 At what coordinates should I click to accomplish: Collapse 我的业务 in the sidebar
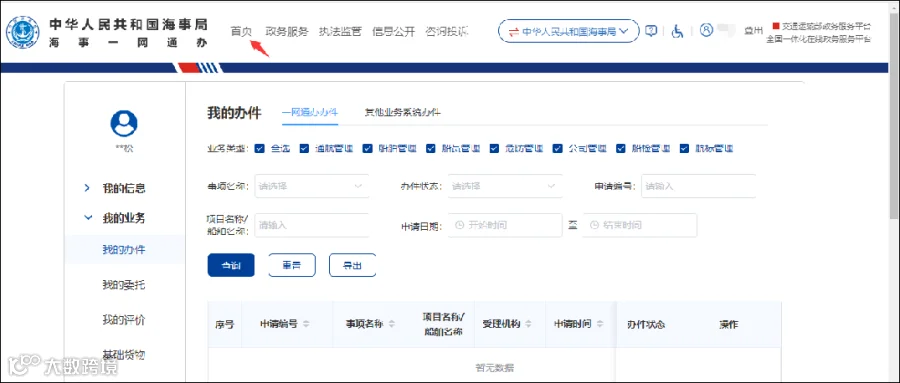coord(123,218)
